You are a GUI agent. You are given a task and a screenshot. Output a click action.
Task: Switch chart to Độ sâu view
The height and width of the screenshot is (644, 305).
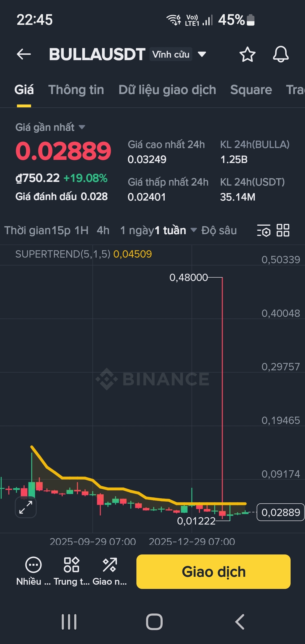pyautogui.click(x=219, y=230)
